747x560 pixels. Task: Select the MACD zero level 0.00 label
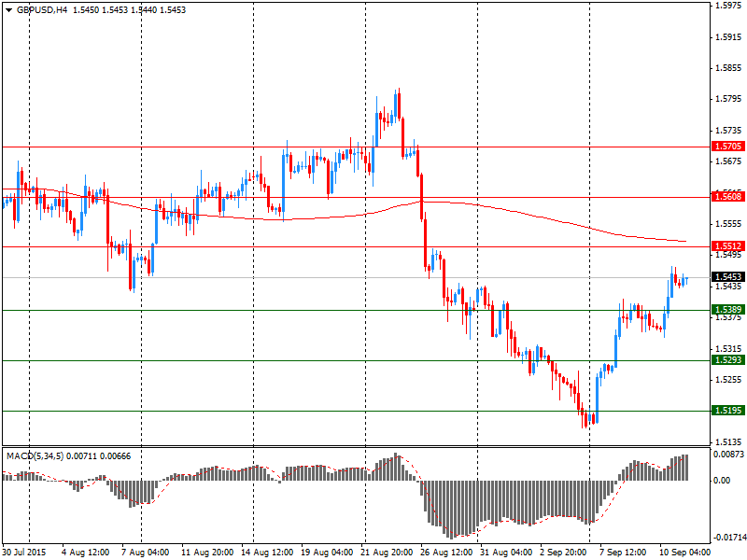coord(722,481)
